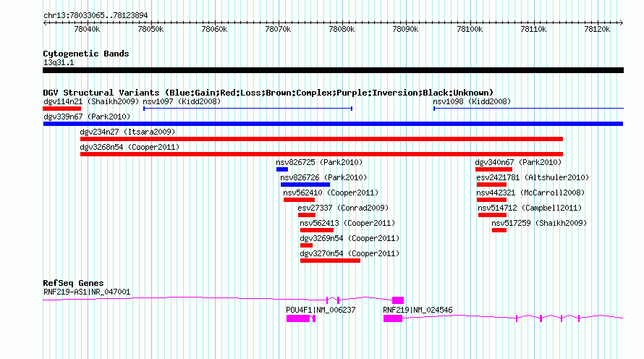Click the 78050k ruler tick label
Screen dimensions: 644x359
click(151, 29)
